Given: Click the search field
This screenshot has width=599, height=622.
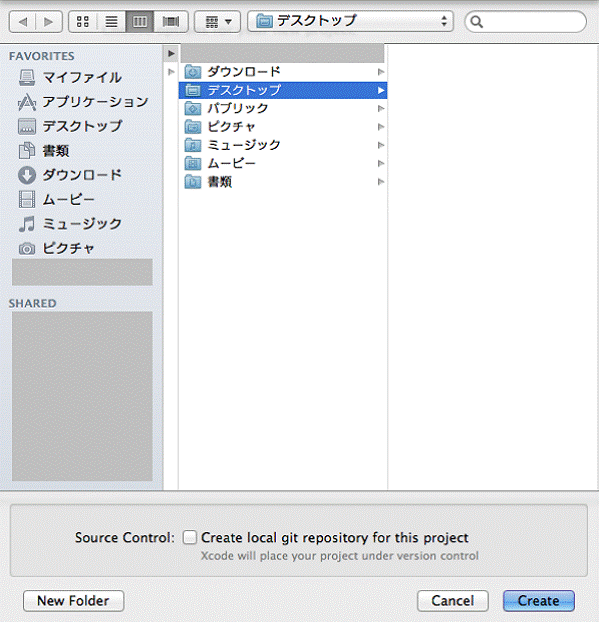Looking at the screenshot, I should (x=525, y=21).
